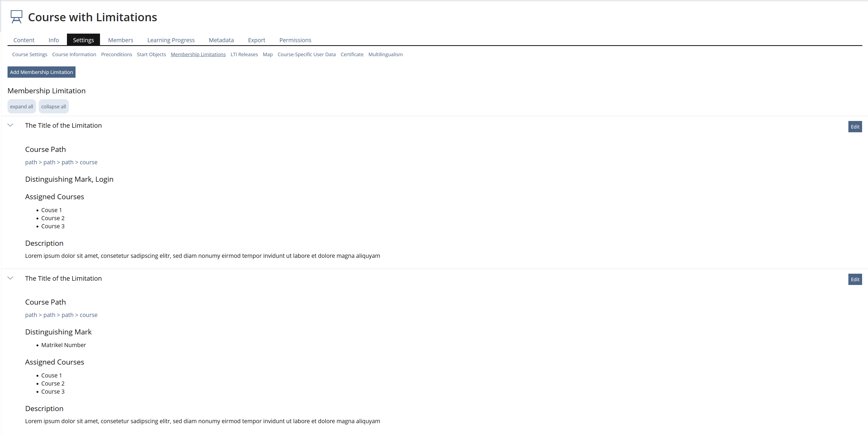Select the Certificate sub-tab
This screenshot has height=435, width=868.
[x=352, y=54]
